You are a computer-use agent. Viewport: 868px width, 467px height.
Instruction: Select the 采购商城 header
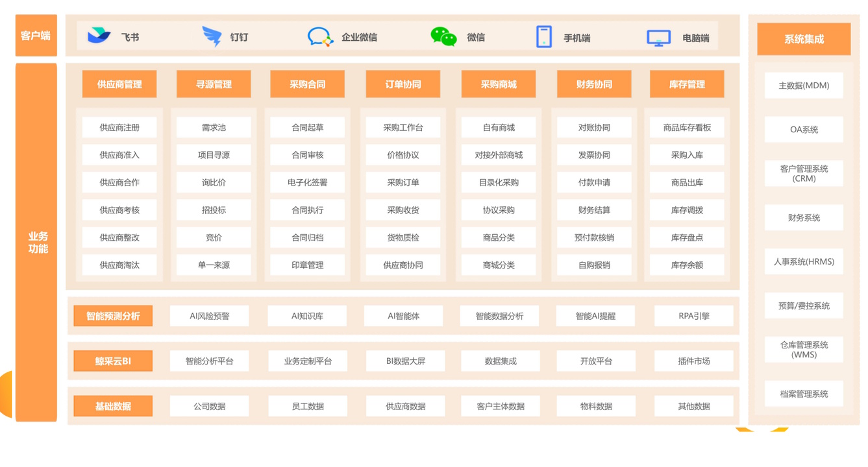(x=499, y=84)
